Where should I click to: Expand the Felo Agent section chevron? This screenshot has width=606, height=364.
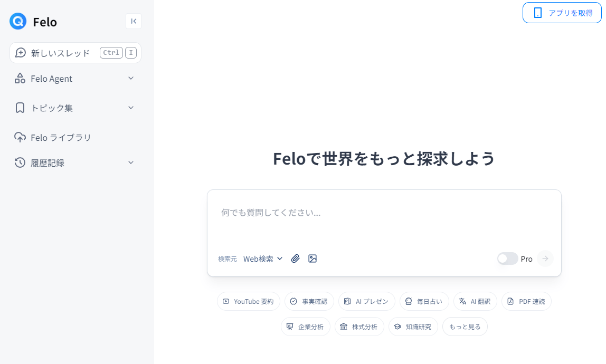131,78
